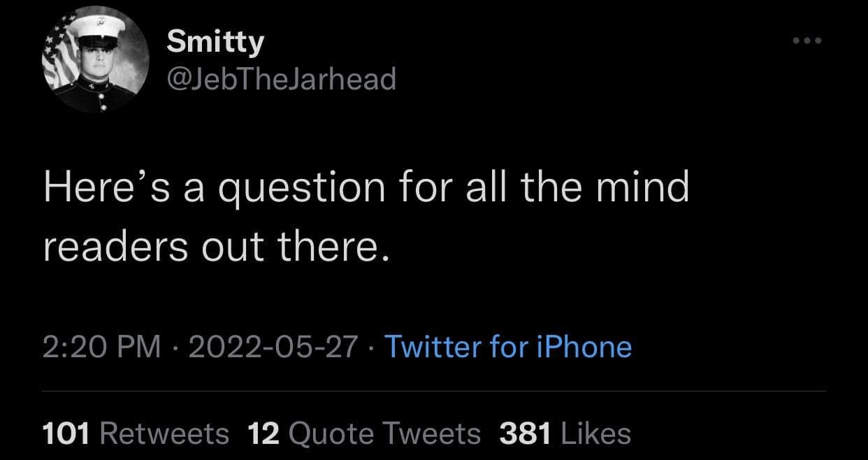Select the 2:20 PM timestamp
868x460 pixels.
pyautogui.click(x=101, y=347)
